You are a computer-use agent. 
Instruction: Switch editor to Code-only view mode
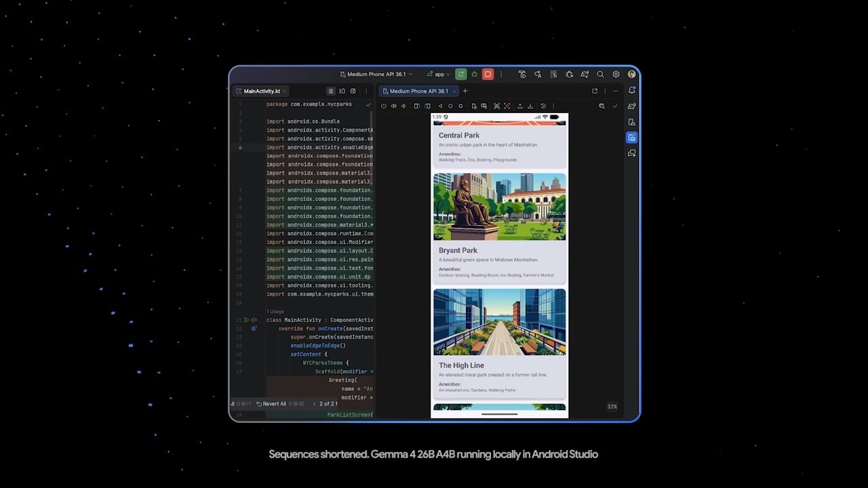[331, 91]
